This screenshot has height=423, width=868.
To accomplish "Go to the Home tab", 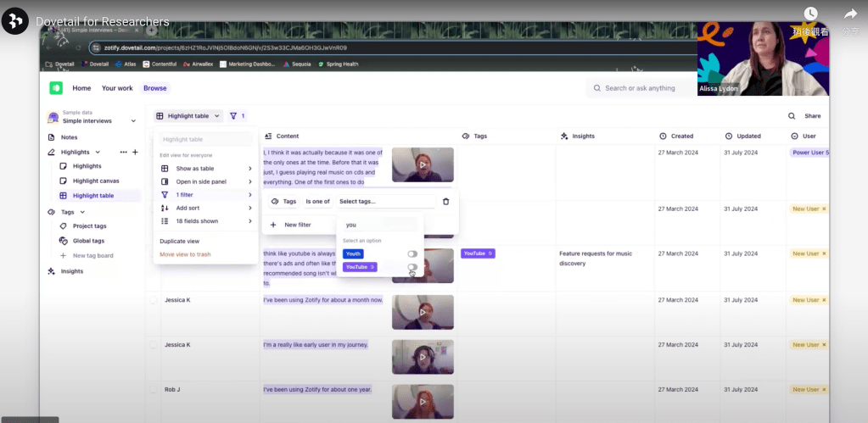I will [x=81, y=88].
